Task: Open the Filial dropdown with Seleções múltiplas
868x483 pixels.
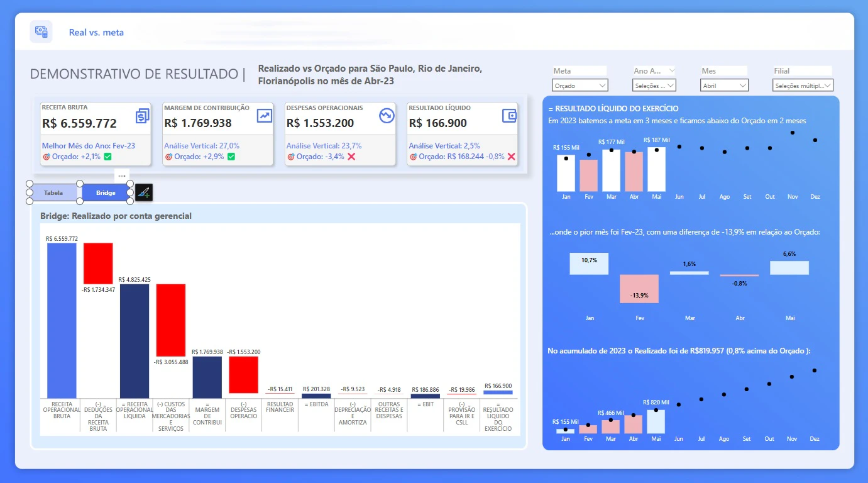Action: (803, 86)
